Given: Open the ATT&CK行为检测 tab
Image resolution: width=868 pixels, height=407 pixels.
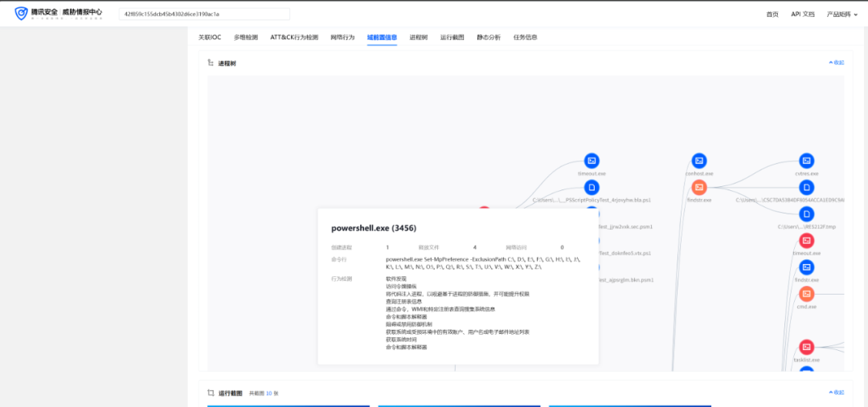Looking at the screenshot, I should click(294, 38).
